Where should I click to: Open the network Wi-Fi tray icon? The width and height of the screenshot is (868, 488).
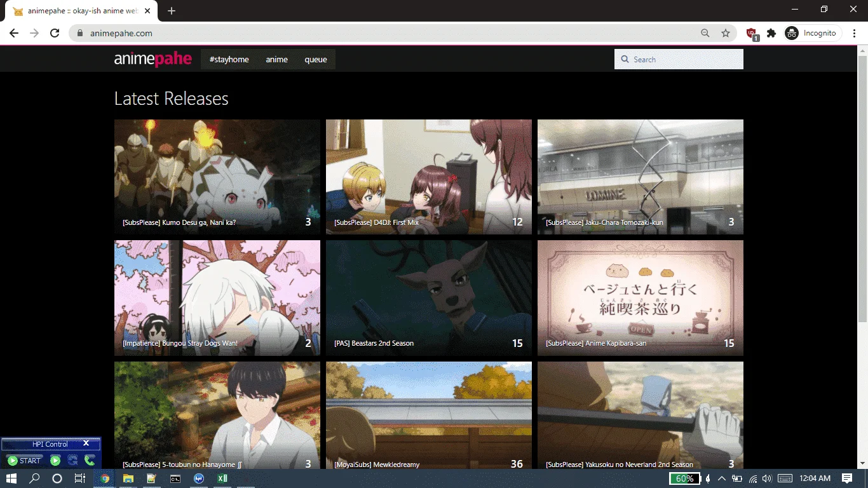point(753,478)
